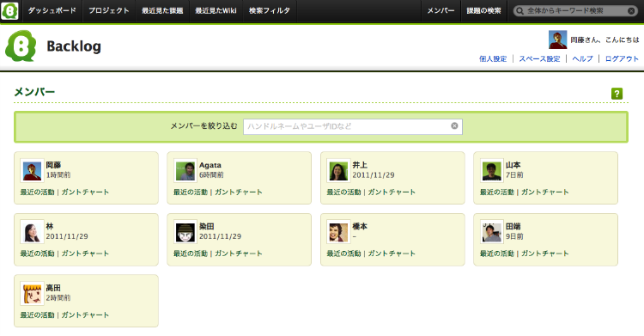Open ガントチャート for 高田
The height and width of the screenshot is (336, 644).
click(x=85, y=315)
